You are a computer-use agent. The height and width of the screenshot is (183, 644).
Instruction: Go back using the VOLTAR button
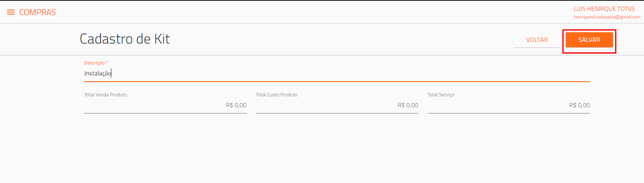(x=537, y=40)
